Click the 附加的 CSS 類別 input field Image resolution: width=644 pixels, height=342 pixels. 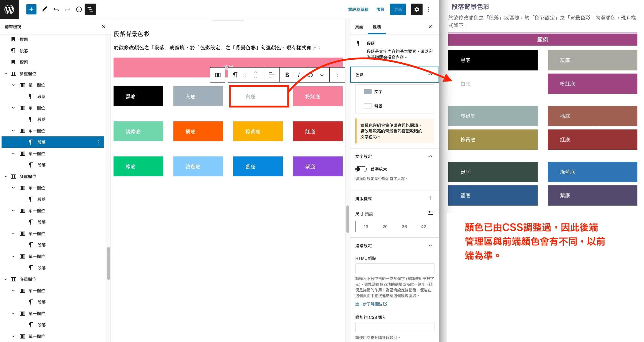[x=395, y=327]
